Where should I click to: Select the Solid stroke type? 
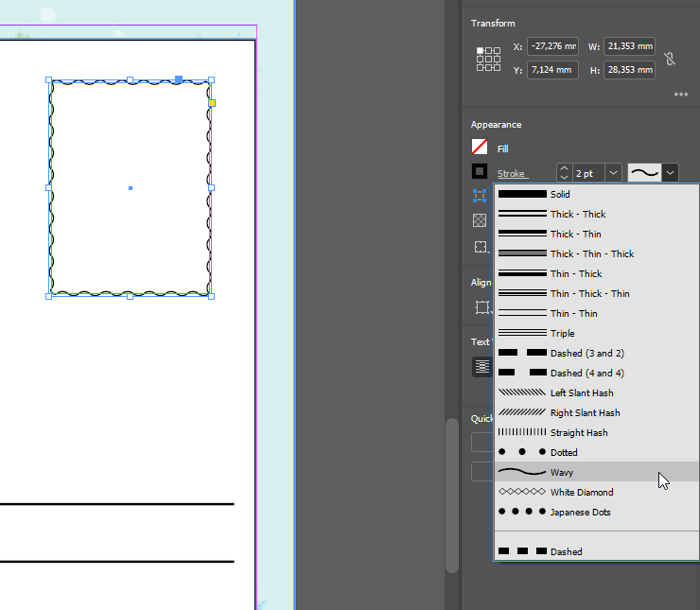click(x=560, y=194)
